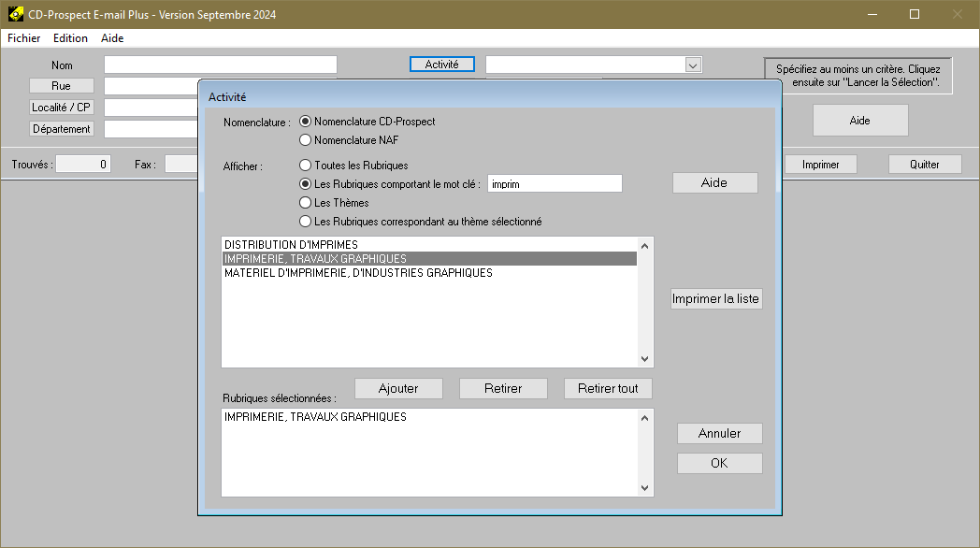Select DISTRIBUTION D'IMPRIMES in the list
980x548 pixels.
291,245
